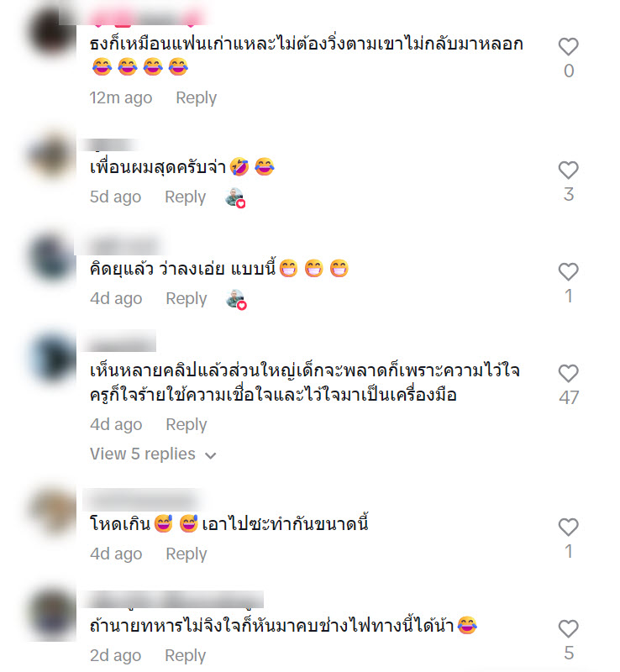
Task: Like the comment posted 12m ago
Action: (x=568, y=47)
